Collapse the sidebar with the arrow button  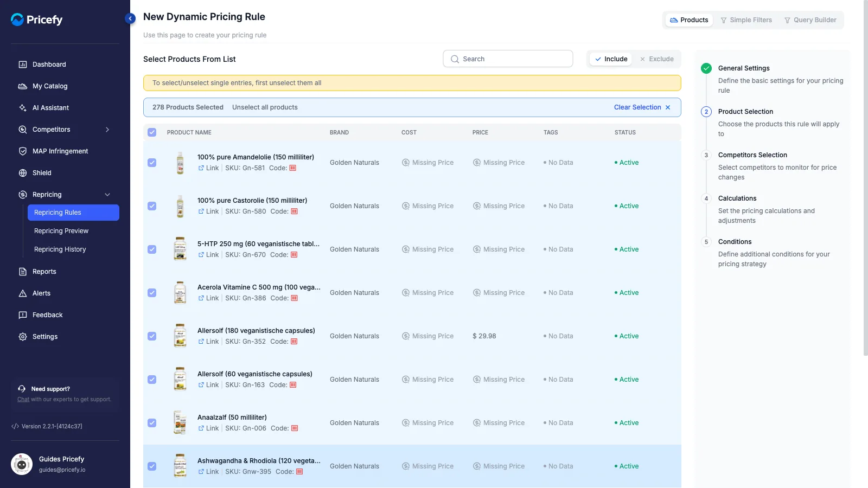(x=130, y=18)
